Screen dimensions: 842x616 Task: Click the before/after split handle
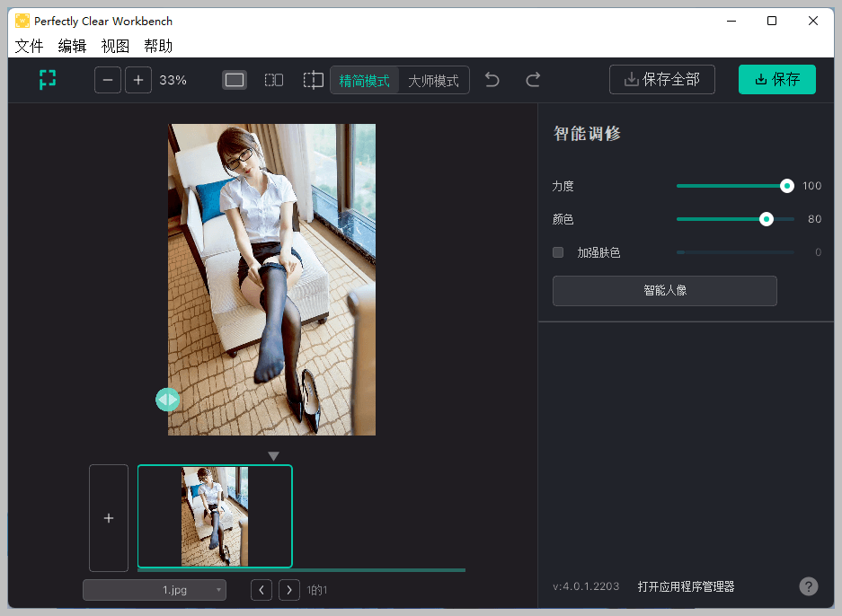click(x=167, y=400)
